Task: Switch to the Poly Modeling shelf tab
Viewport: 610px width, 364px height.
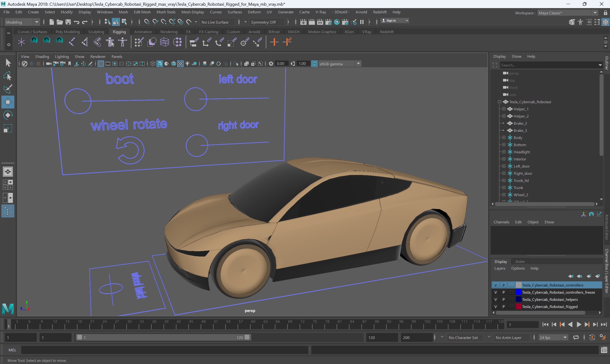Action: tap(67, 32)
